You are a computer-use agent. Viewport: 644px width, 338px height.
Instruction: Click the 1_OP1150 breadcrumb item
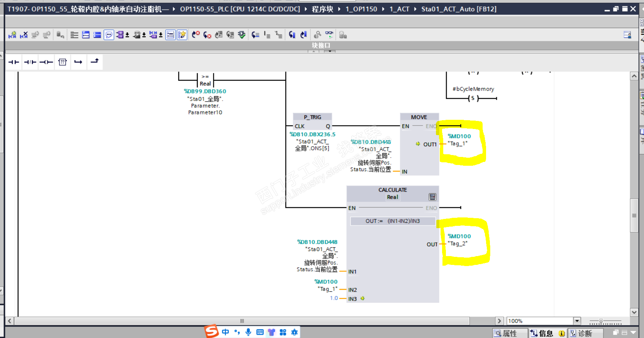(361, 9)
